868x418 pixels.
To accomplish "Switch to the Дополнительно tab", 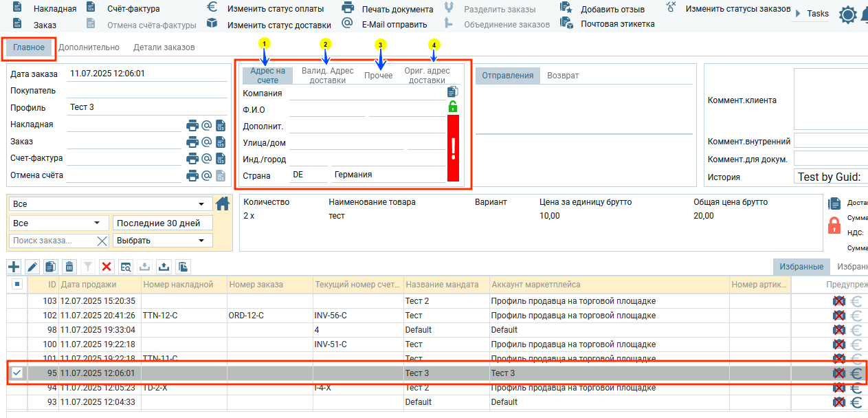I will click(x=89, y=47).
